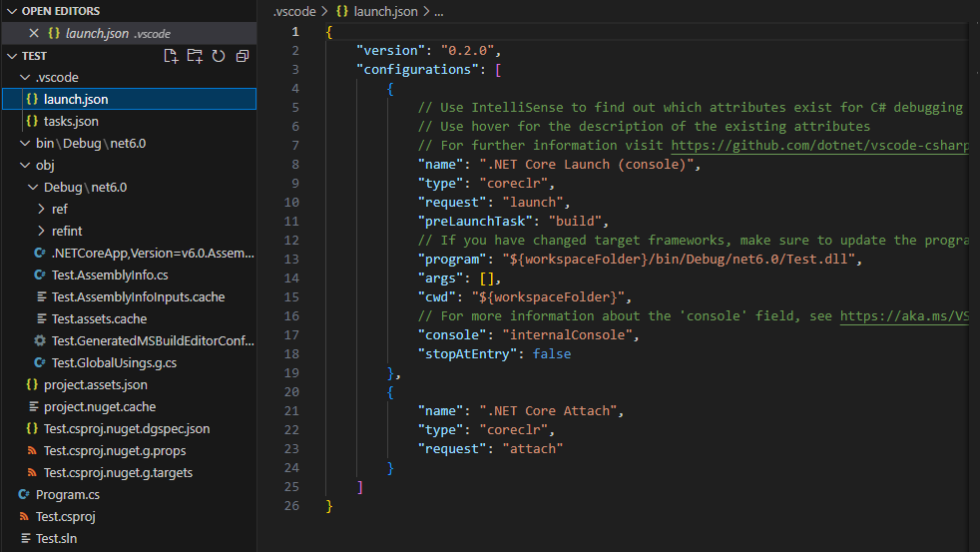Click the braces icon of tasks.json
The height and width of the screenshot is (552, 980).
(x=32, y=121)
